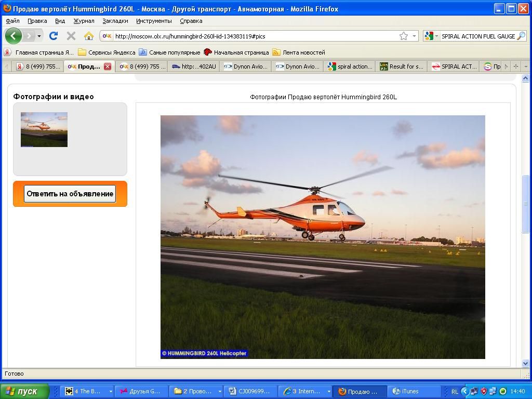Screen dimensions: 532x399
Task: Reload the page with the refresh icon
Action: [54, 36]
